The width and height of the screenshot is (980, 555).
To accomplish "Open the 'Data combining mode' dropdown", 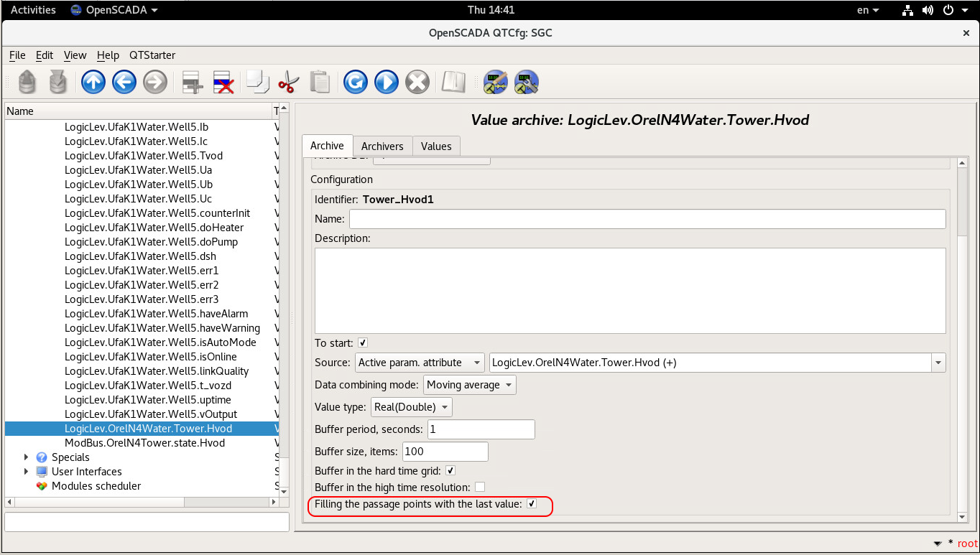I will (469, 385).
